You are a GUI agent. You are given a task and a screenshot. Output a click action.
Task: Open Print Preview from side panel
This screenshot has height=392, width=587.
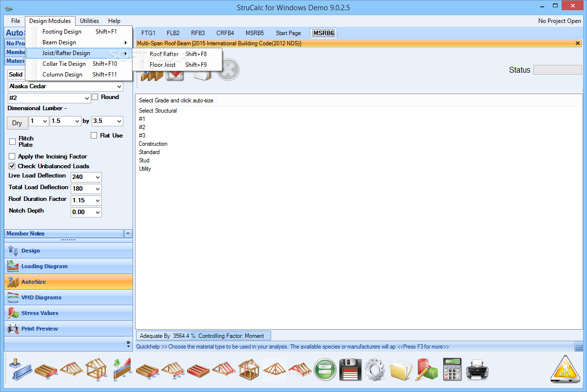click(x=68, y=329)
